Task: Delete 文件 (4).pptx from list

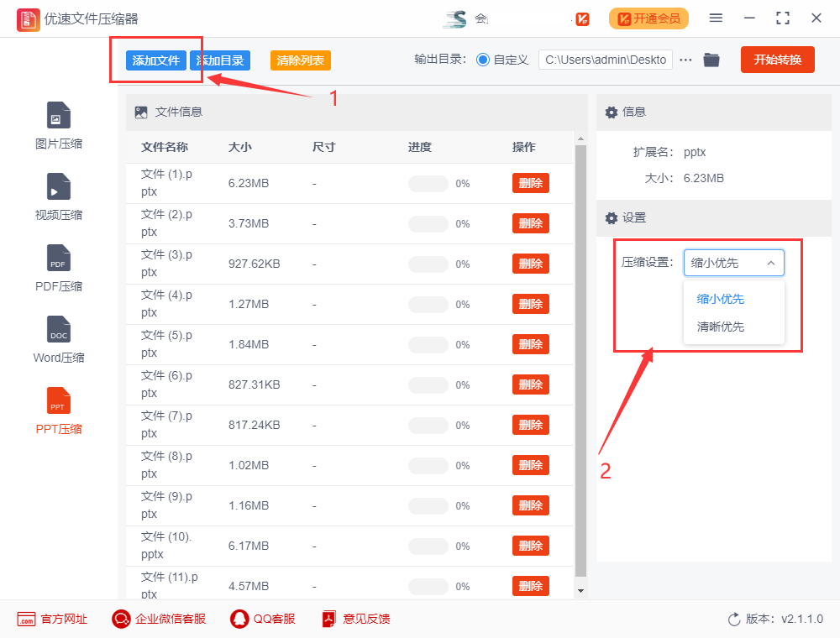Action: click(x=530, y=304)
